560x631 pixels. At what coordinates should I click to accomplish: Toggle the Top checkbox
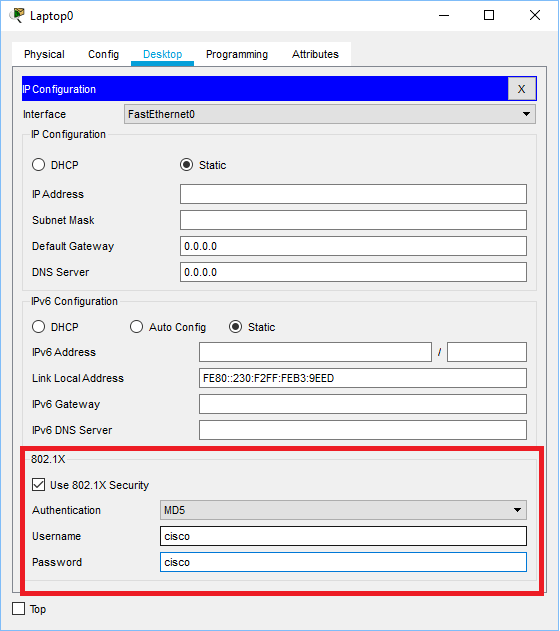[x=19, y=608]
